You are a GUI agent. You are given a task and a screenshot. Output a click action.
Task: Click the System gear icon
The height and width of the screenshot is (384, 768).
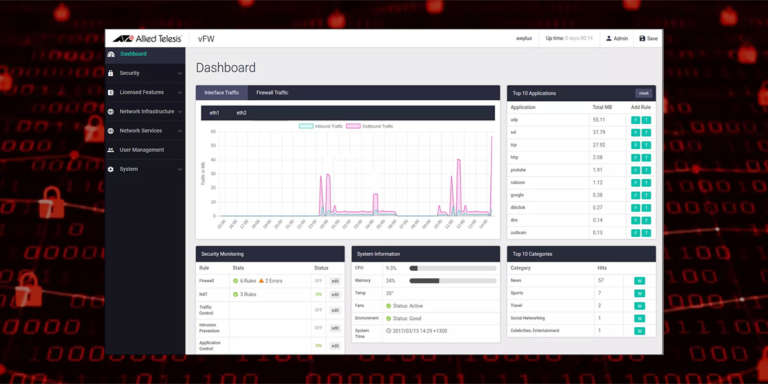(111, 169)
